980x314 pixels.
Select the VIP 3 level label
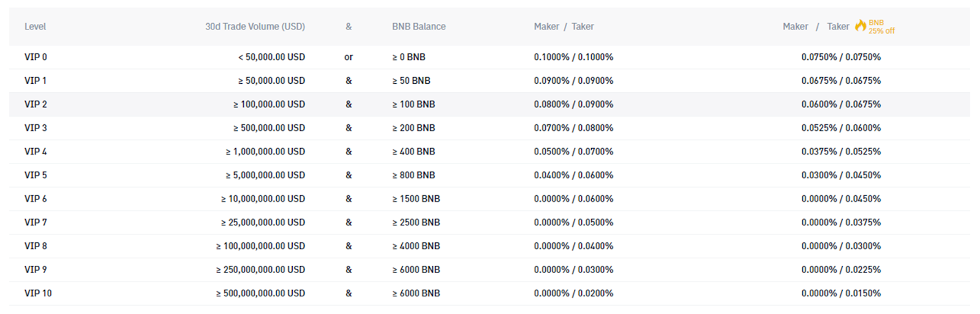tap(36, 128)
